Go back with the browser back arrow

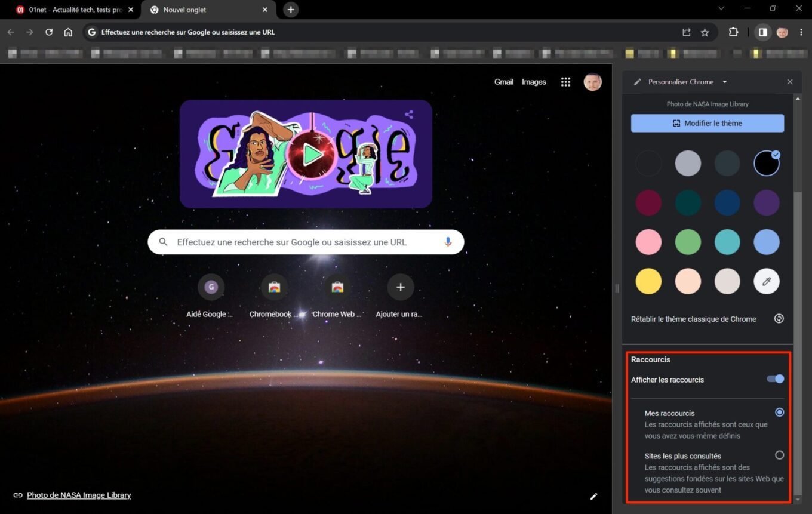coord(11,32)
